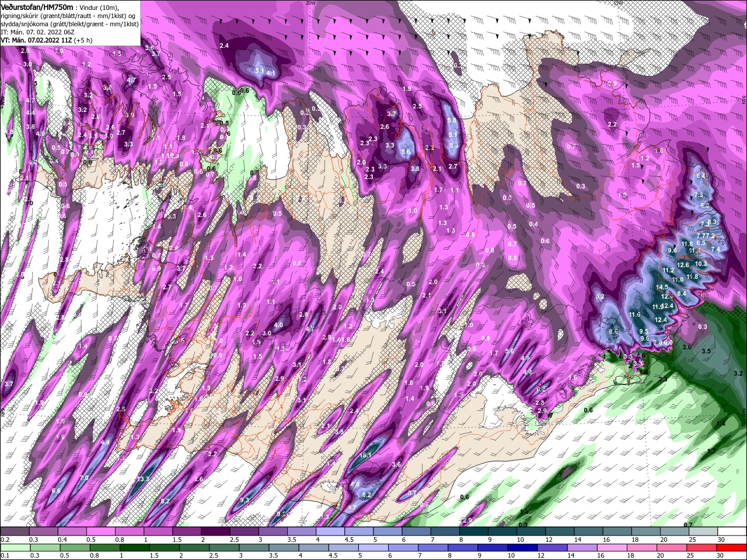747x560 pixels.
Task: Select the bright red 30 legend swatch
Action: pyautogui.click(x=731, y=548)
